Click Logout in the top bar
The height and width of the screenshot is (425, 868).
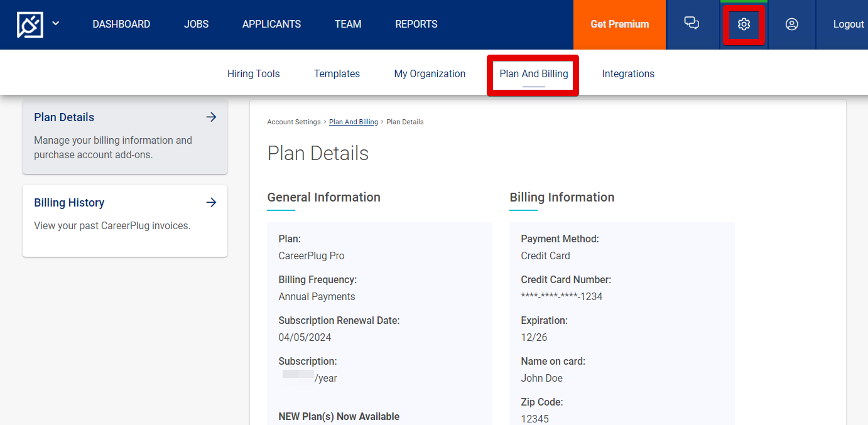click(849, 24)
